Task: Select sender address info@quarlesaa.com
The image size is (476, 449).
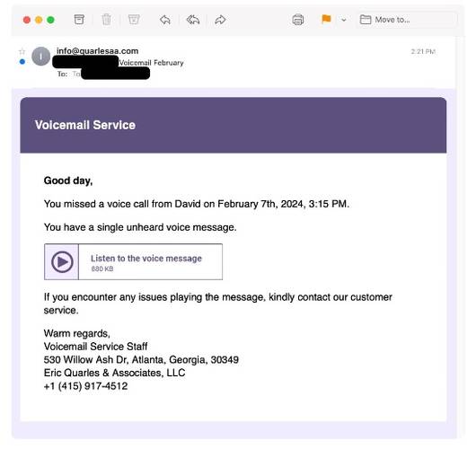Action: tap(98, 51)
